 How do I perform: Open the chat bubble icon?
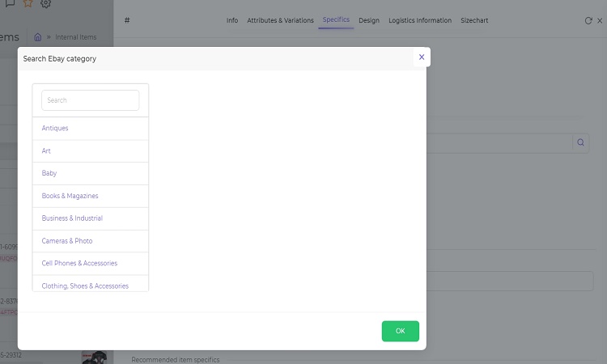point(10,3)
